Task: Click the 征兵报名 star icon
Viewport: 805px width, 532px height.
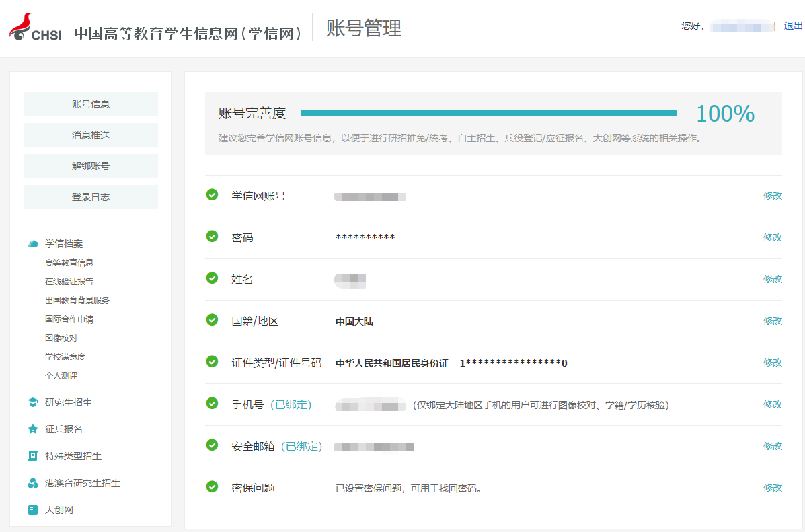Action: (x=33, y=429)
